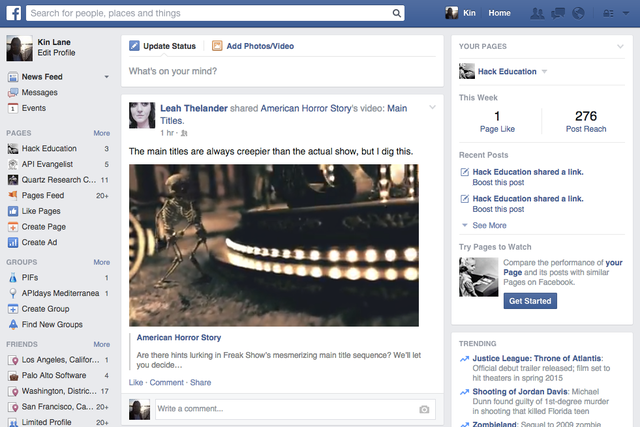Go to Home in the top bar

(500, 13)
